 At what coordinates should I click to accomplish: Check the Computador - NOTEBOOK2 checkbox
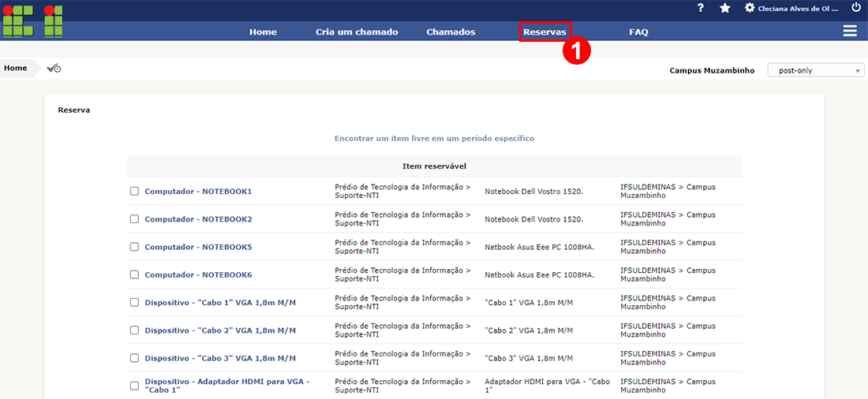coord(134,218)
